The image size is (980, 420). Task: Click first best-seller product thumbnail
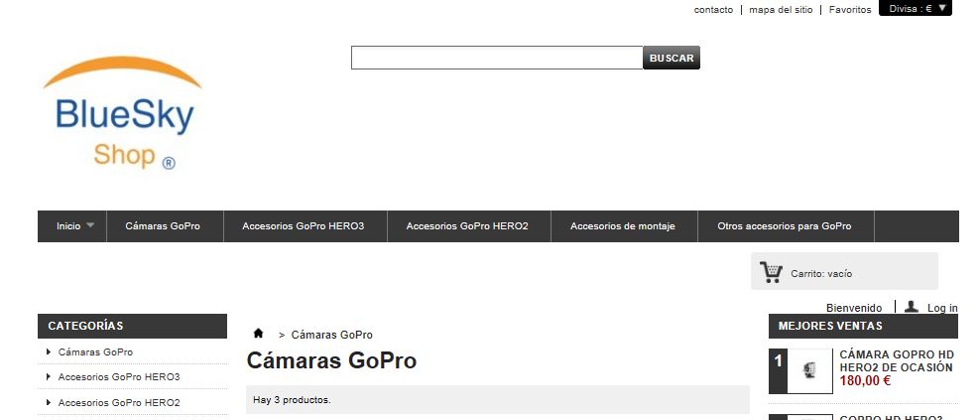click(x=809, y=370)
